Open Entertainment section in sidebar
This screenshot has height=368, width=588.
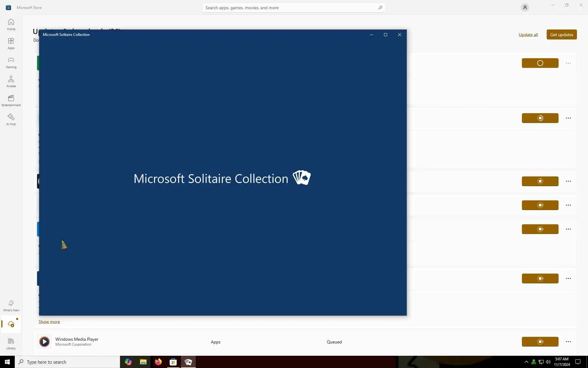pyautogui.click(x=11, y=101)
